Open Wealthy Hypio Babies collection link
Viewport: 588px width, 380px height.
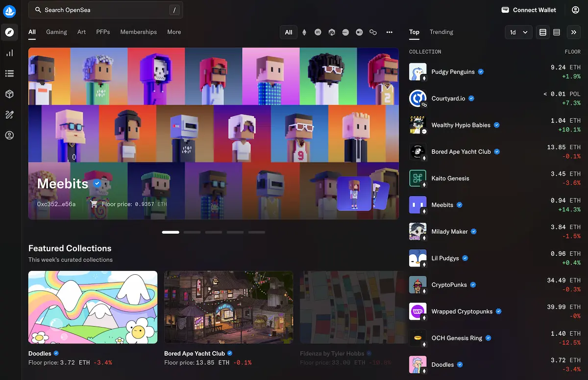pos(461,125)
